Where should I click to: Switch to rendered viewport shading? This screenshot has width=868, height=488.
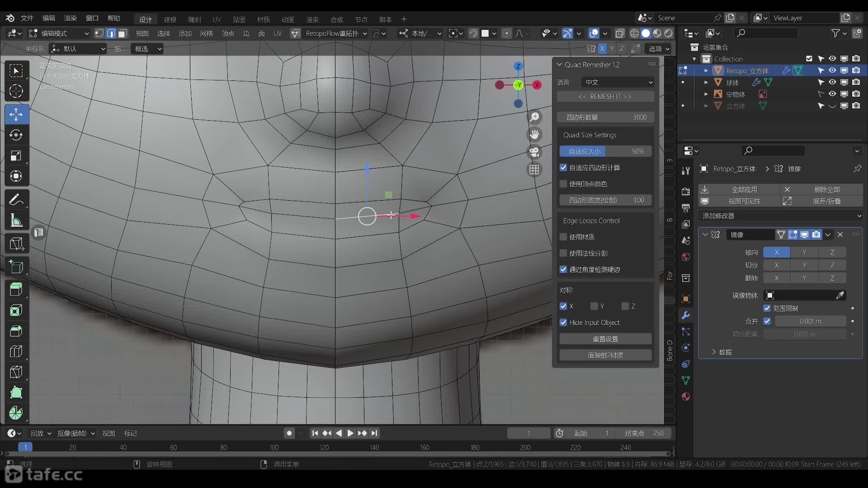(x=669, y=33)
